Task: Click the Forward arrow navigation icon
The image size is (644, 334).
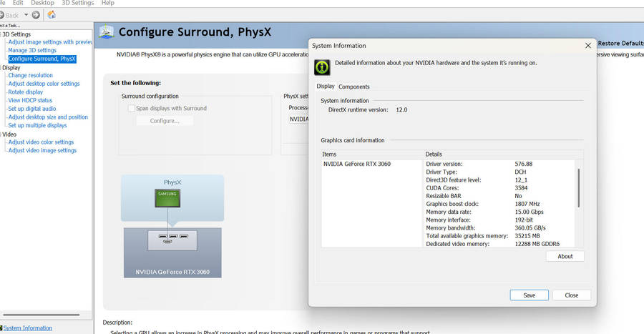Action: tap(36, 15)
